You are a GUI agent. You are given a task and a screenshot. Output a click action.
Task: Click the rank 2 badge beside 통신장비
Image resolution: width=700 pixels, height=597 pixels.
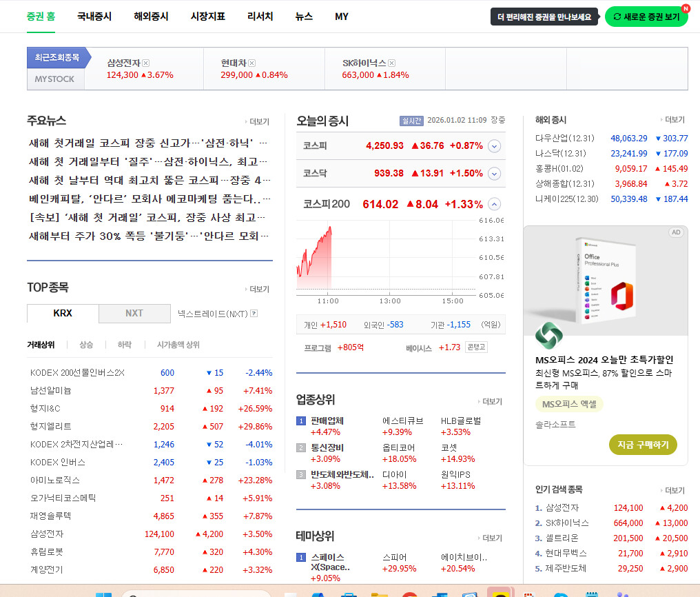[301, 447]
